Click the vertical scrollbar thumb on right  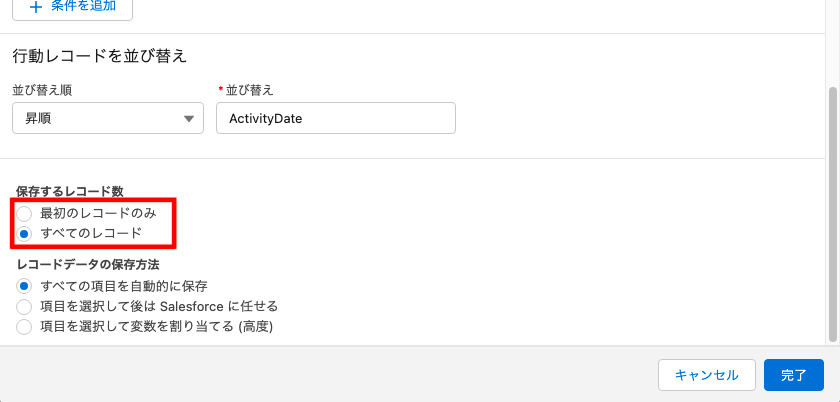click(x=832, y=214)
